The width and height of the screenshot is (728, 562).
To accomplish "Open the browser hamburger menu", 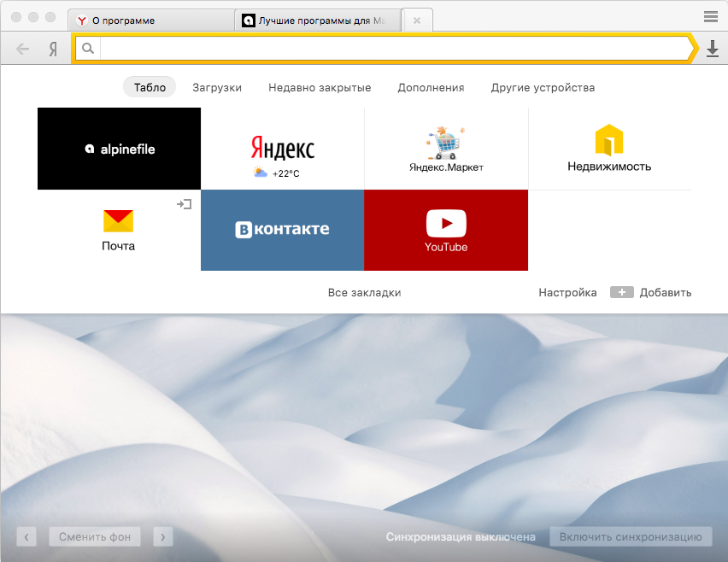I will [x=710, y=17].
